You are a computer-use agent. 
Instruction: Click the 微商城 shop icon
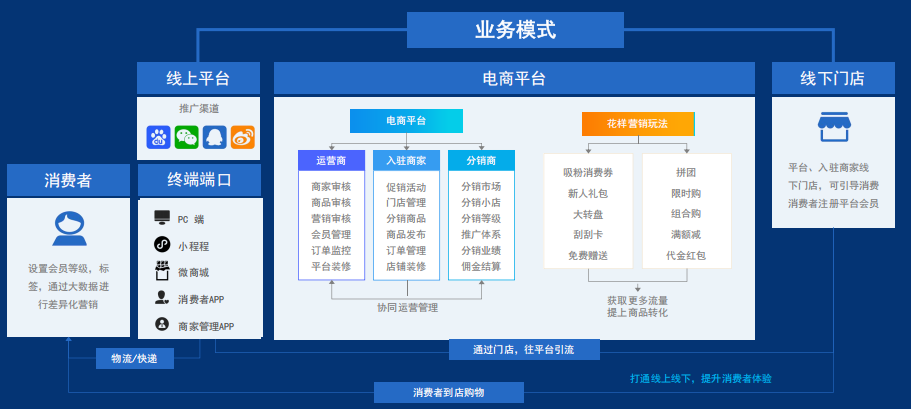(x=162, y=271)
